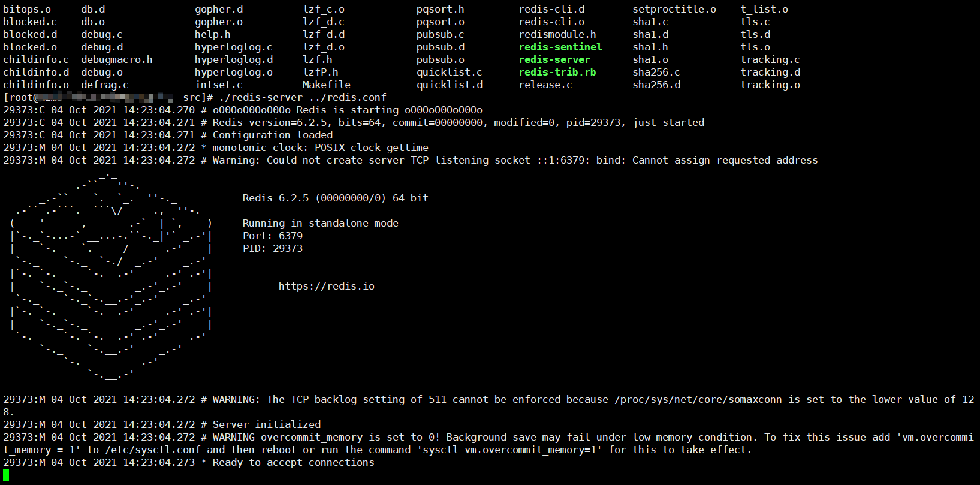Image resolution: width=980 pixels, height=485 pixels.
Task: Click intset.c in the listing
Action: pos(219,85)
